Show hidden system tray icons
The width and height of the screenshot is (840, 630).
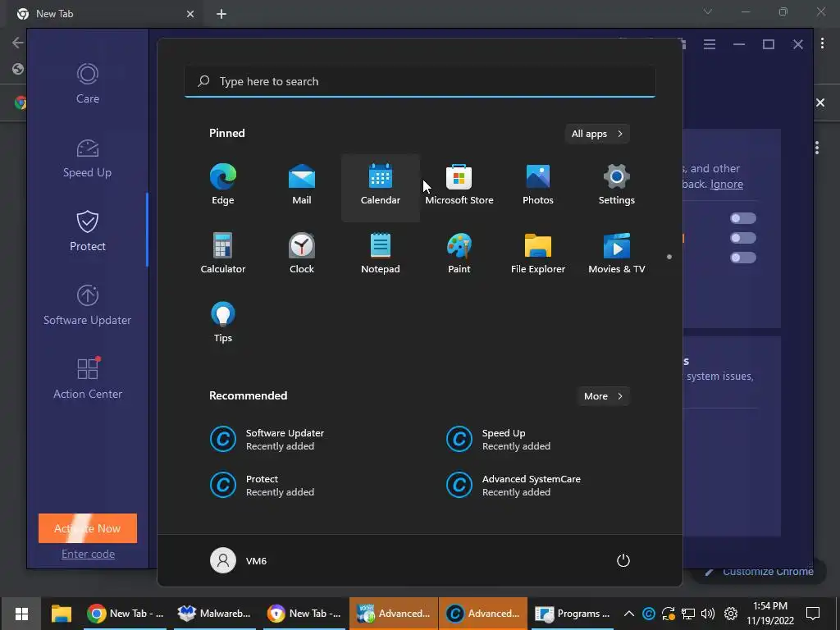pyautogui.click(x=629, y=614)
